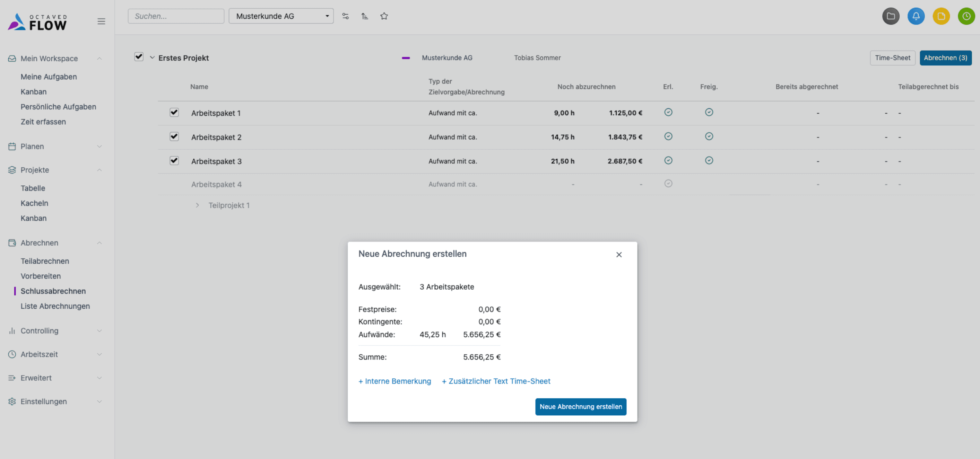
Task: Go to Teilabrechnen menu item
Action: coord(45,261)
